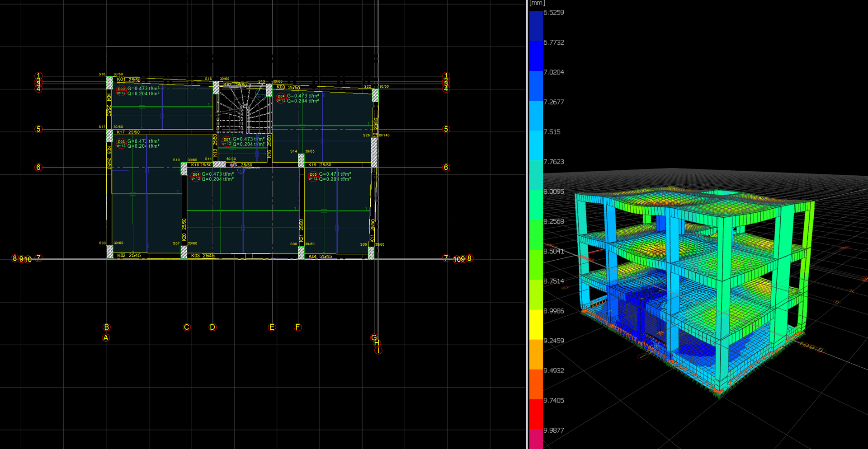Click the yellow swatch in the displacement legend
This screenshot has width=868, height=449.
tap(536, 324)
